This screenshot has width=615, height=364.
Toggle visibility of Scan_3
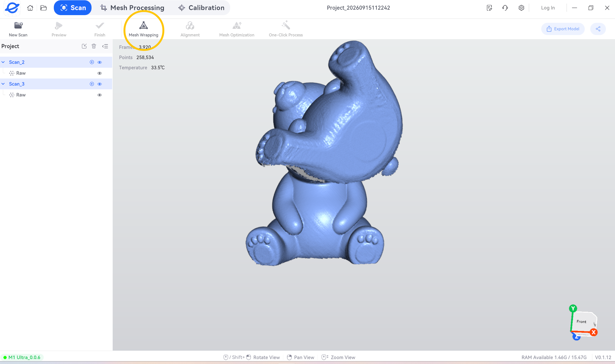pyautogui.click(x=100, y=84)
